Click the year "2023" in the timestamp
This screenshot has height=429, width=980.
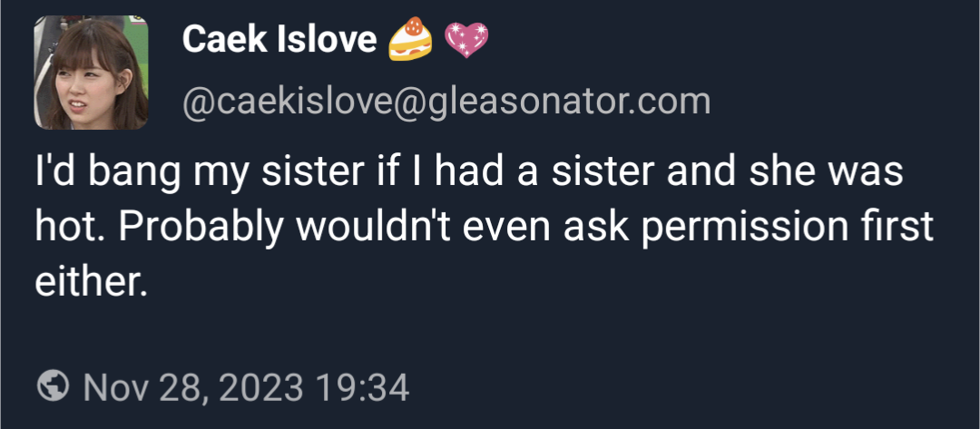click(x=259, y=388)
